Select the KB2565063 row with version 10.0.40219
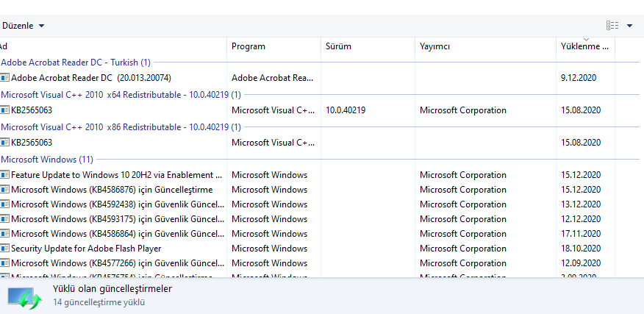Screen dimensions: 644x314 32,110
